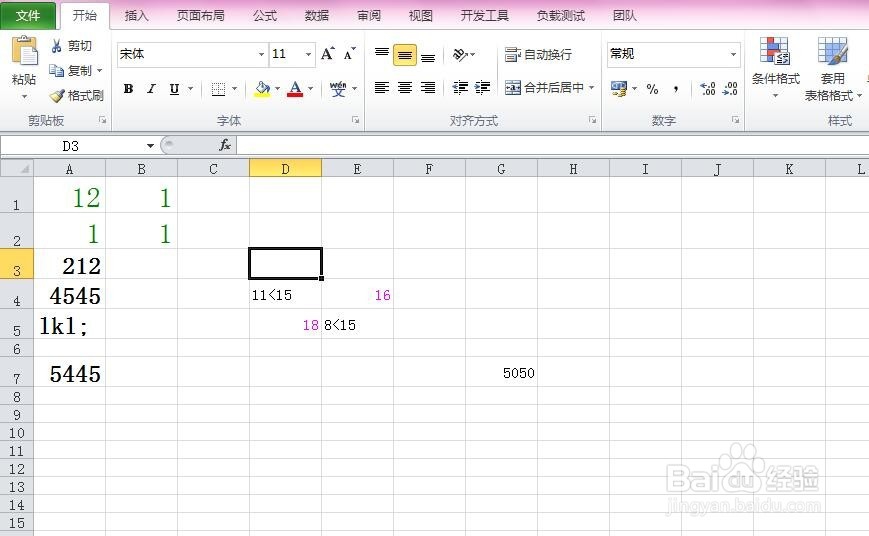Open the Clipboard group dialog launcher

[x=102, y=120]
